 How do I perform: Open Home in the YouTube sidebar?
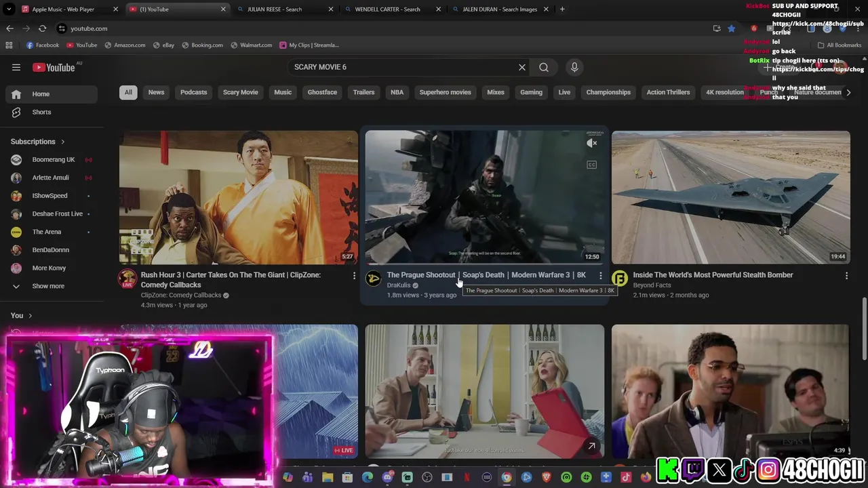pyautogui.click(x=53, y=94)
